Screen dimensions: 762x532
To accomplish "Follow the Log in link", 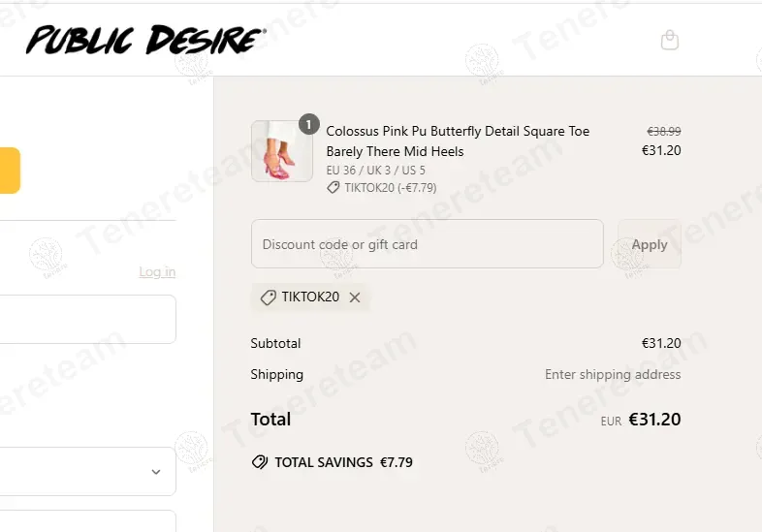I will click(157, 271).
